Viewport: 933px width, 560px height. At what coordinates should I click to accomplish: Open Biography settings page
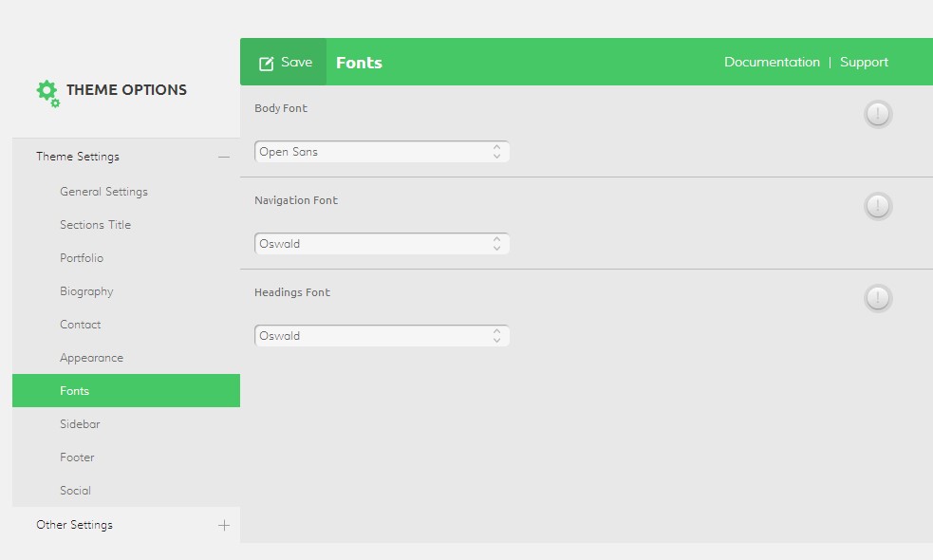86,291
